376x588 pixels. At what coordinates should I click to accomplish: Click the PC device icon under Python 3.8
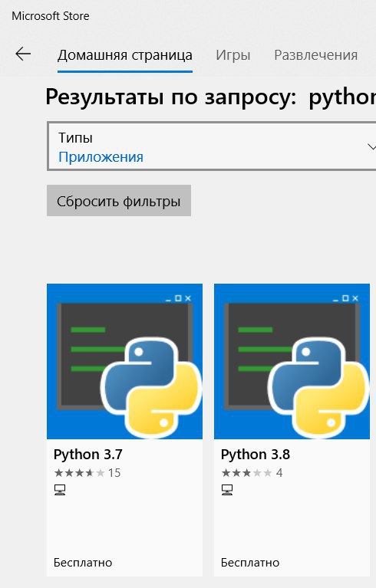click(227, 490)
